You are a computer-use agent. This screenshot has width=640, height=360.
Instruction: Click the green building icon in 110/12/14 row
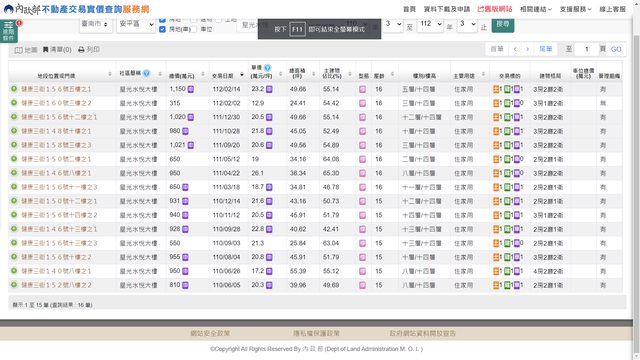pos(507,201)
